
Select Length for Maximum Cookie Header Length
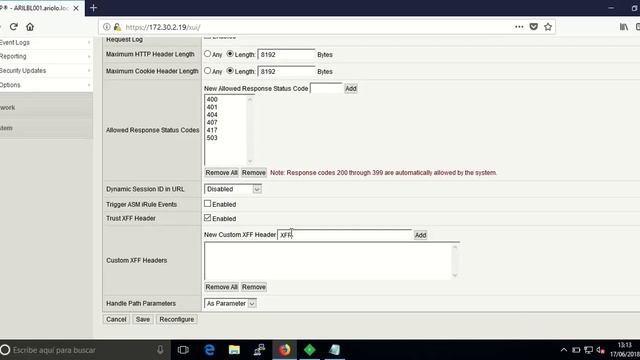[x=230, y=71]
